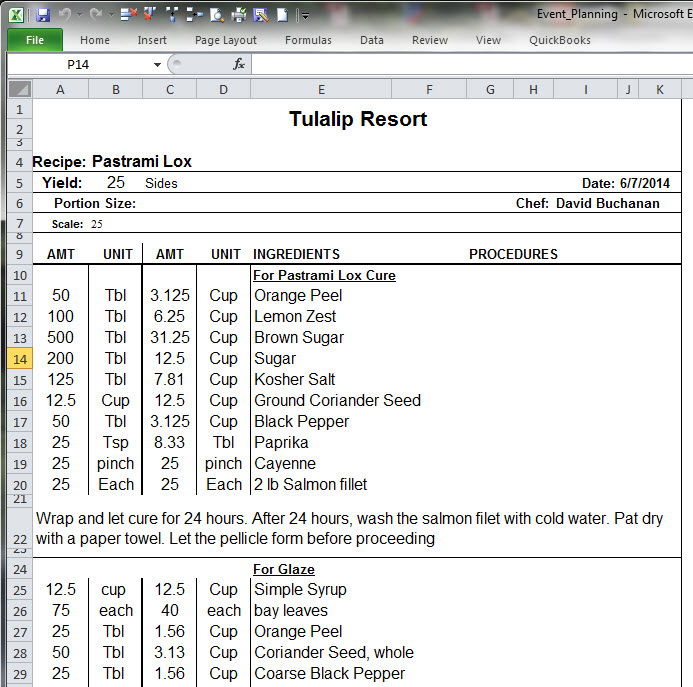Open the Page Layout tab

[225, 40]
